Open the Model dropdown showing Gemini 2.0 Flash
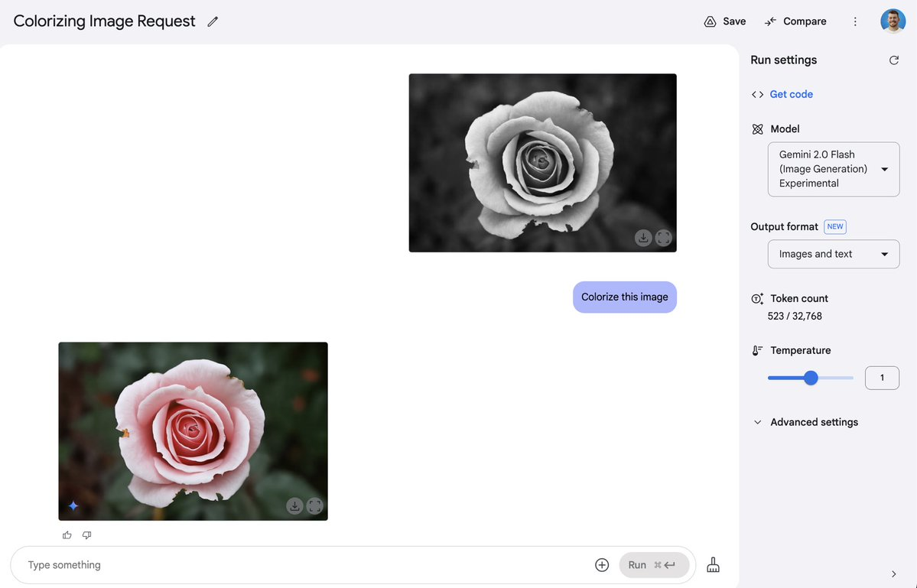917x588 pixels. click(834, 169)
